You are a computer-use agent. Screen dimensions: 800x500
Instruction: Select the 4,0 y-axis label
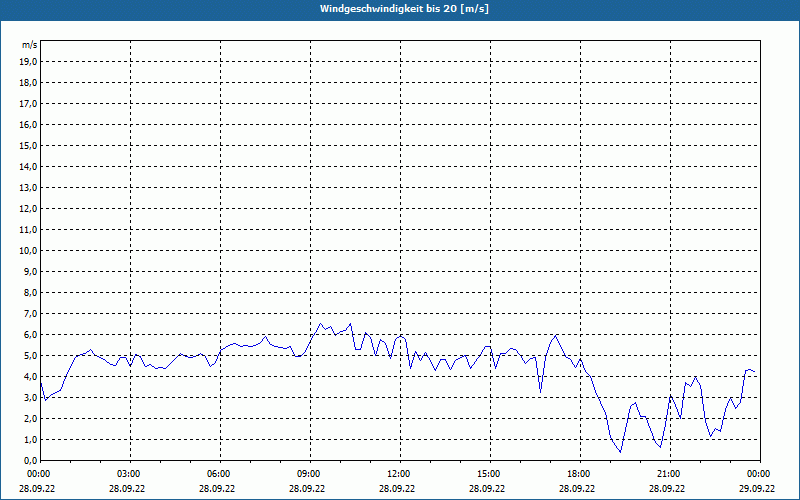pyautogui.click(x=30, y=377)
